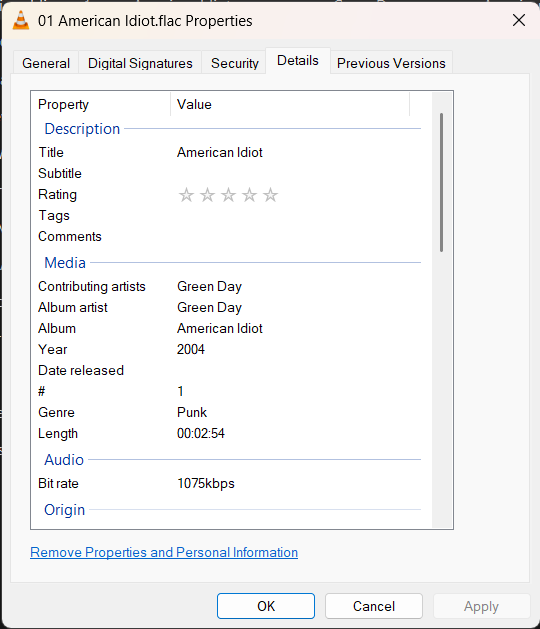Set rating to two stars
This screenshot has height=629, width=540.
(x=207, y=195)
